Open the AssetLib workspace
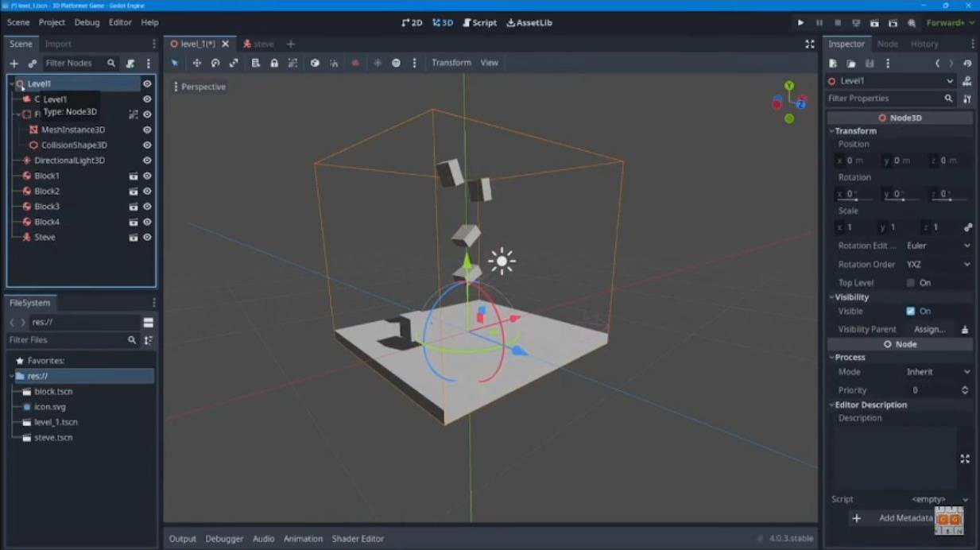The image size is (980, 550). pos(529,23)
